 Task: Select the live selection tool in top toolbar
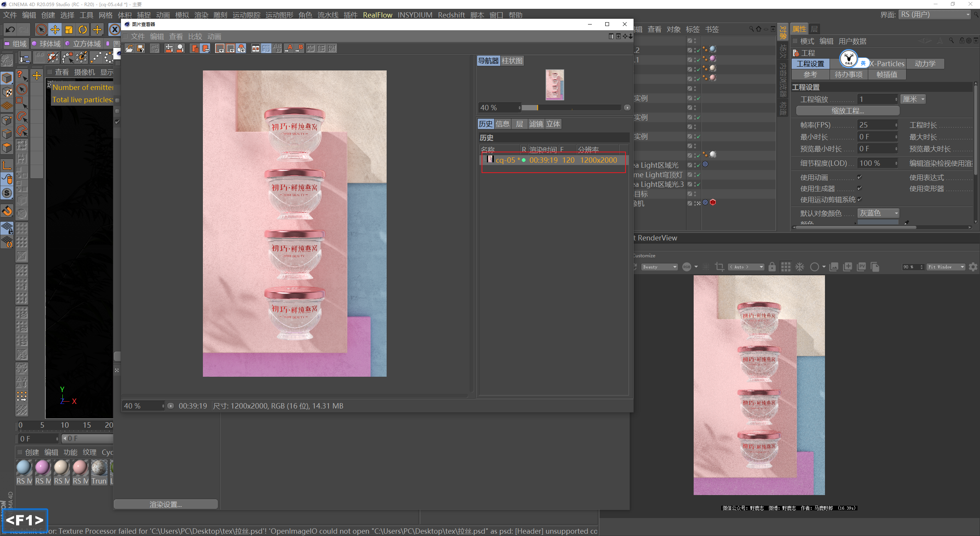coord(41,29)
